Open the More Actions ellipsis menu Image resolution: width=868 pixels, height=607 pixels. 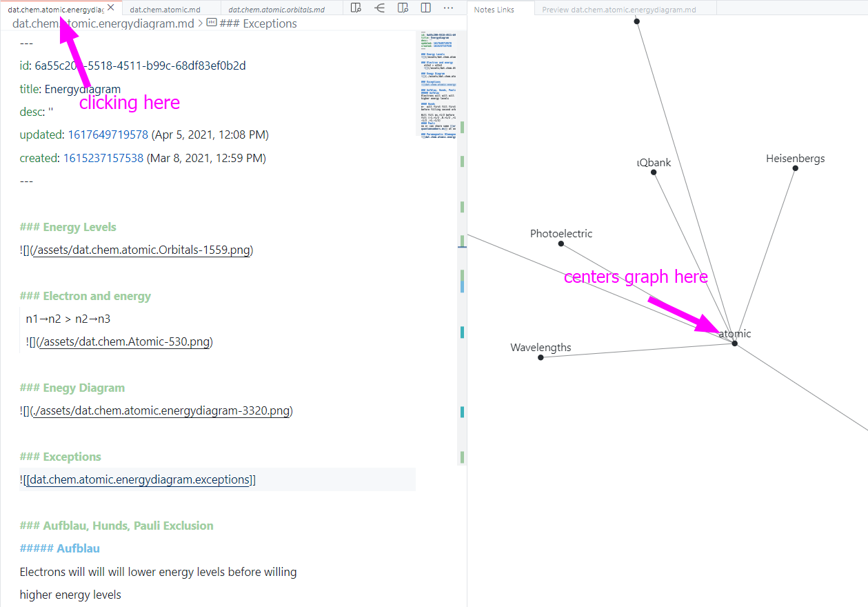(x=449, y=8)
